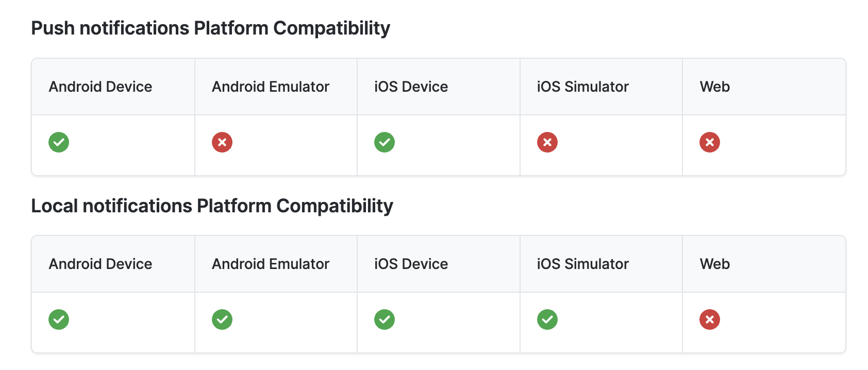The width and height of the screenshot is (868, 370).
Task: Click iOS Simulator header in Local table
Action: (x=583, y=264)
